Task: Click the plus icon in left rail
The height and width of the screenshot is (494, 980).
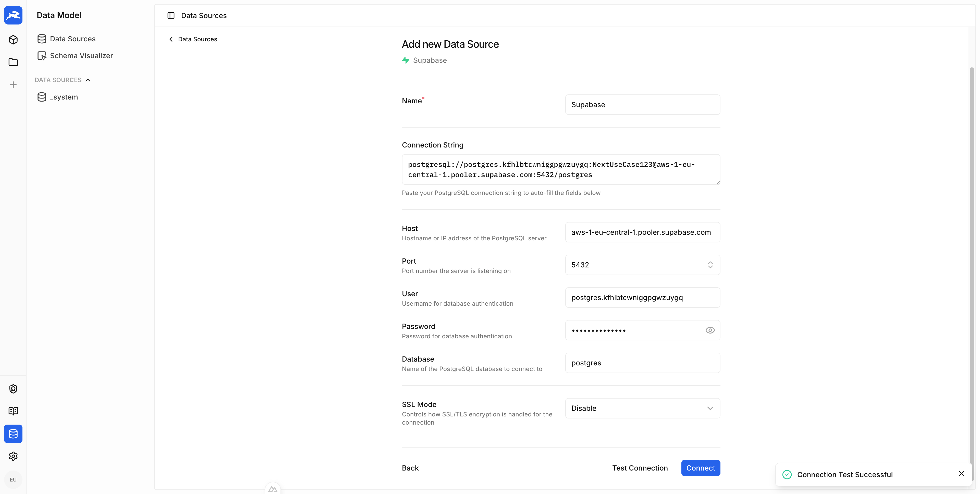Action: pyautogui.click(x=13, y=85)
